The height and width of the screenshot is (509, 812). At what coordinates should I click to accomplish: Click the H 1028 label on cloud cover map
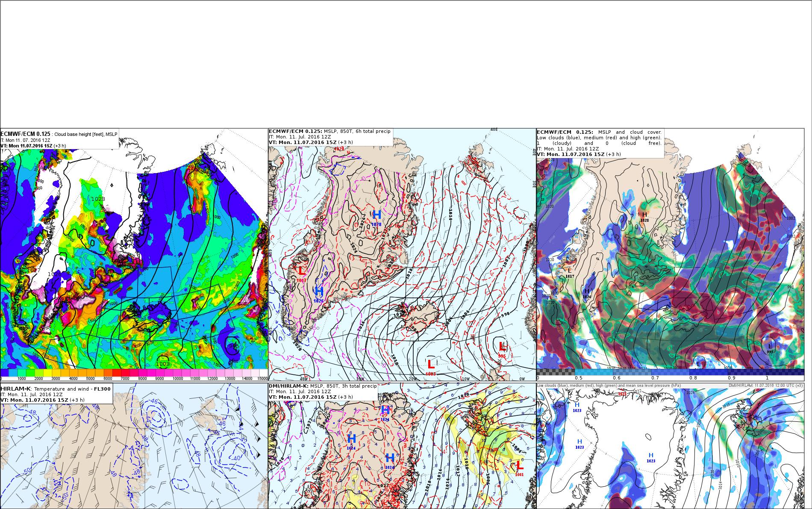(x=644, y=217)
